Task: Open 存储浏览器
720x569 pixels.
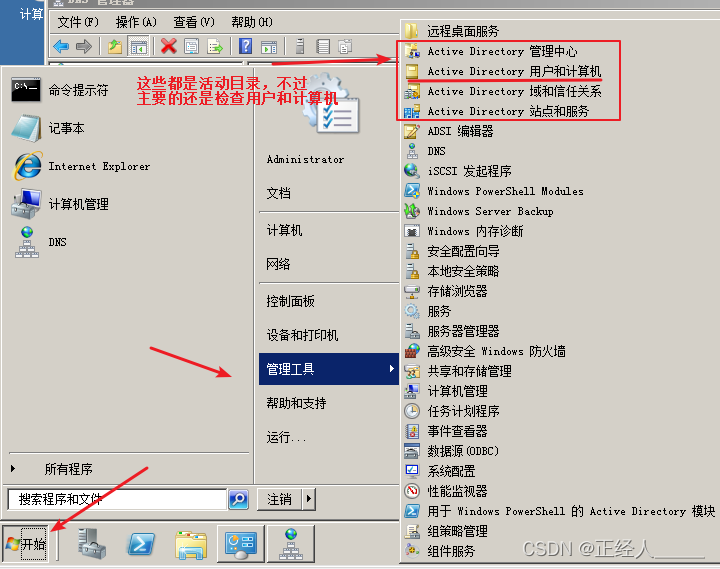Action: [446, 291]
